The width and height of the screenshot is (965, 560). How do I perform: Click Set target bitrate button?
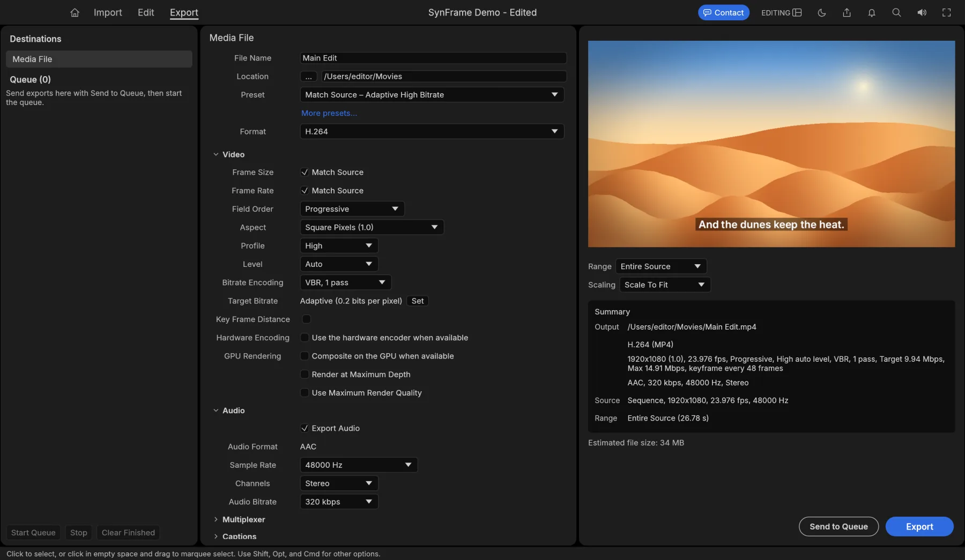click(418, 301)
